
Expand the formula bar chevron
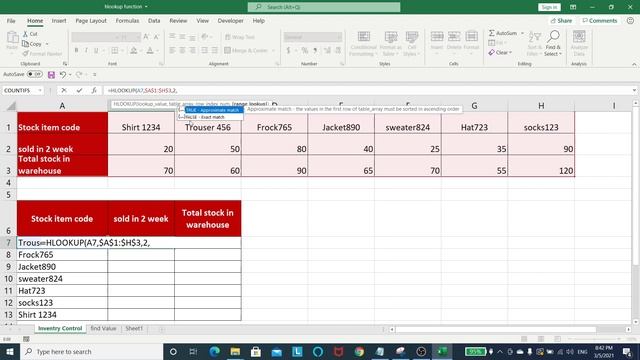(634, 90)
